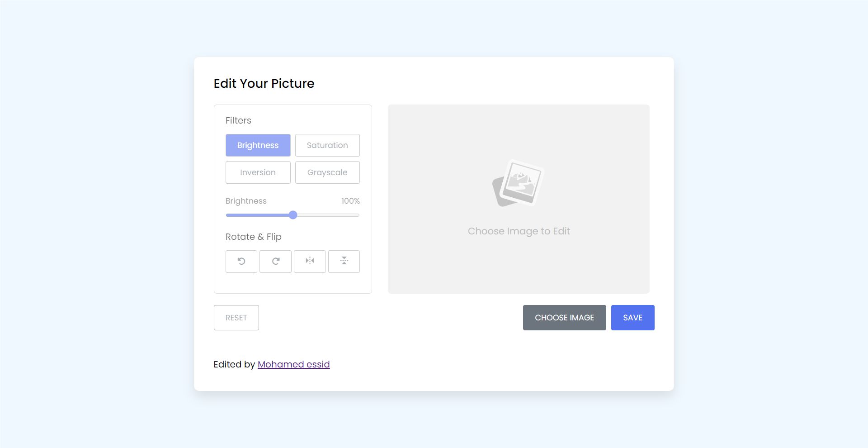The image size is (868, 448).
Task: Select the Saturation filter
Action: coord(327,145)
